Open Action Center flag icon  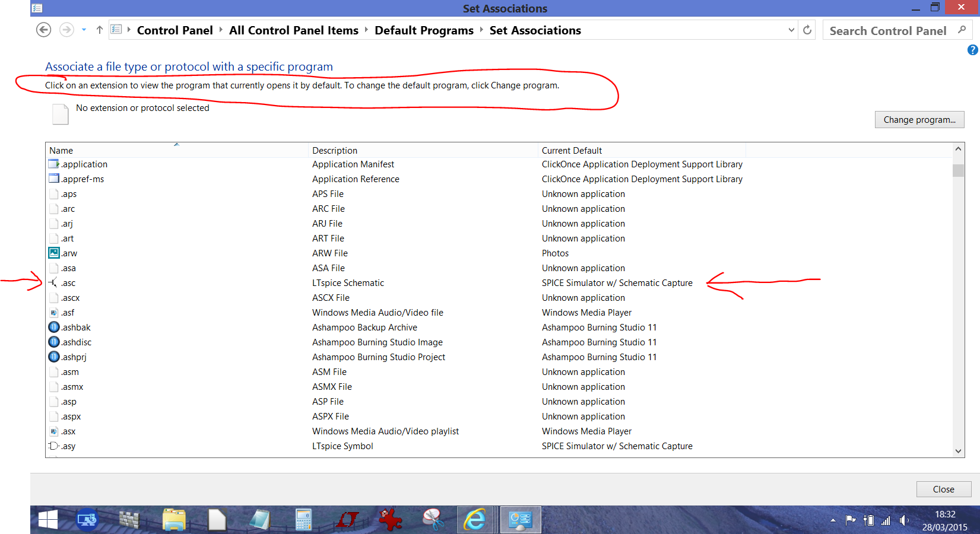click(851, 520)
